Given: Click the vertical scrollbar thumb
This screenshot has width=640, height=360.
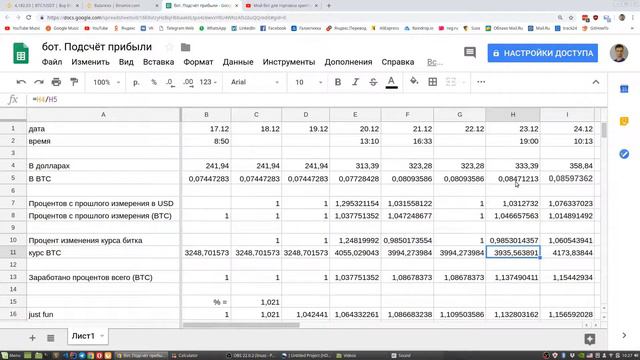Looking at the screenshot, I should click(604, 130).
